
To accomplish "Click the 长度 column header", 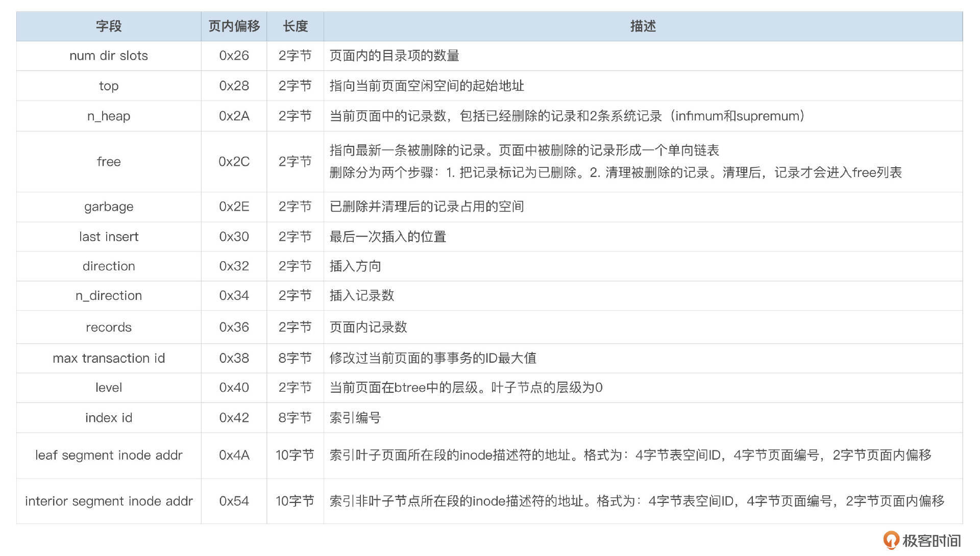I will pos(295,26).
